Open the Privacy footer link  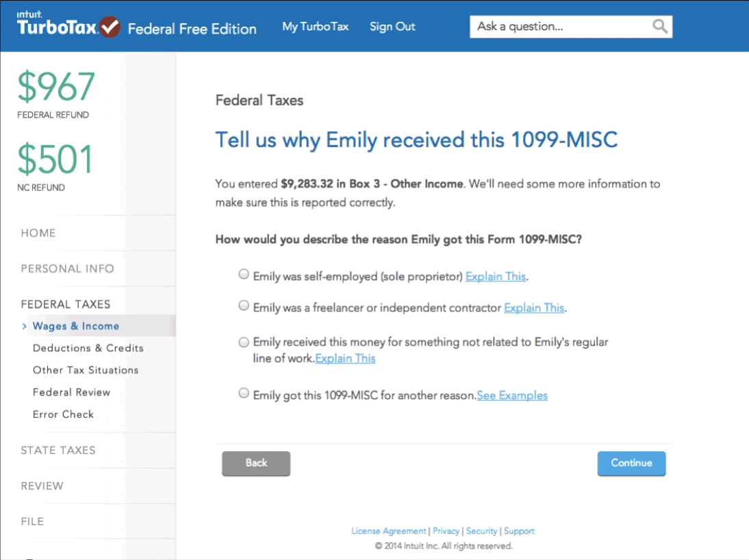coord(446,531)
